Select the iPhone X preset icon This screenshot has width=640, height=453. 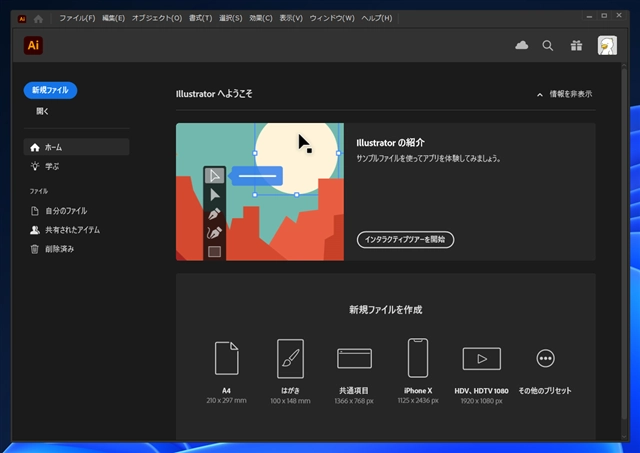click(418, 358)
